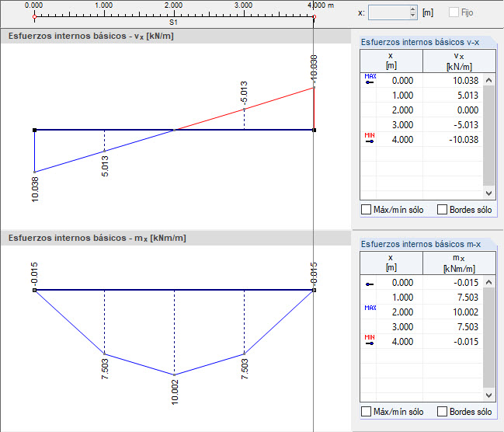Click v-x table cell 10.038

[453, 80]
